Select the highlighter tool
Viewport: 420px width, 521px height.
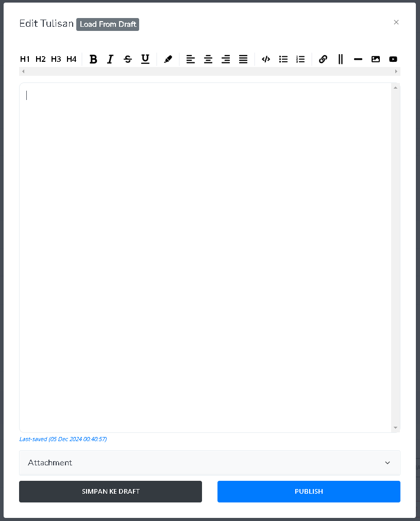[x=168, y=59]
